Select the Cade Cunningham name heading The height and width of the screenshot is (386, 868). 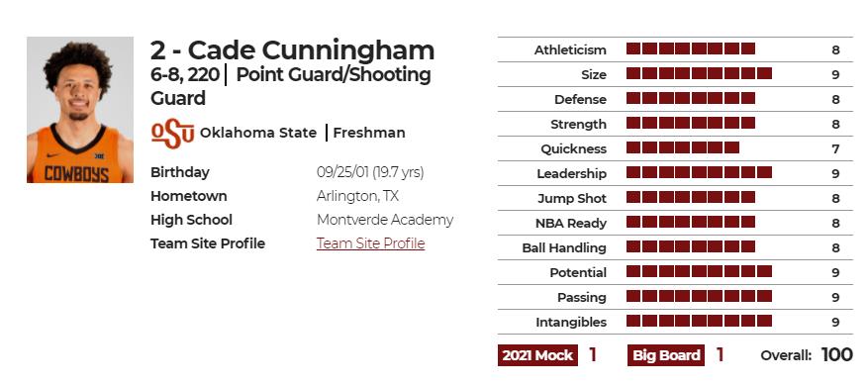292,50
